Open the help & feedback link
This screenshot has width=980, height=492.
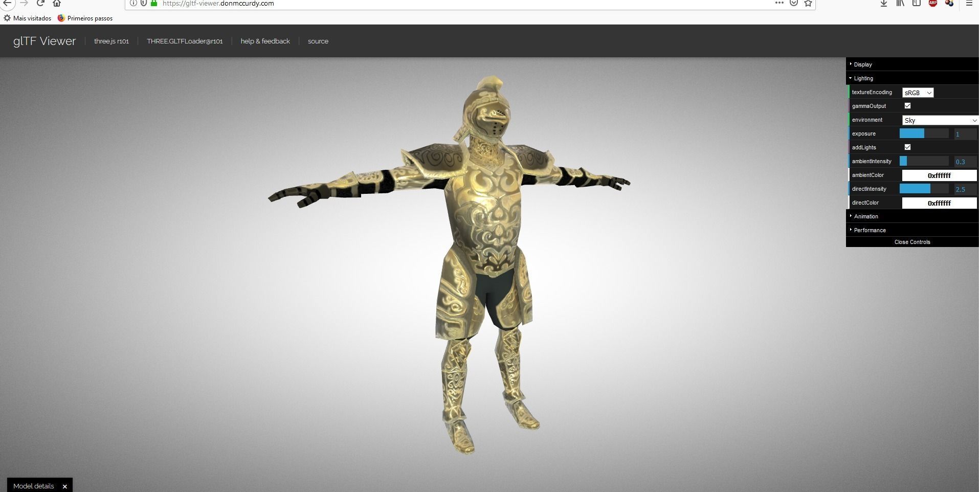265,41
